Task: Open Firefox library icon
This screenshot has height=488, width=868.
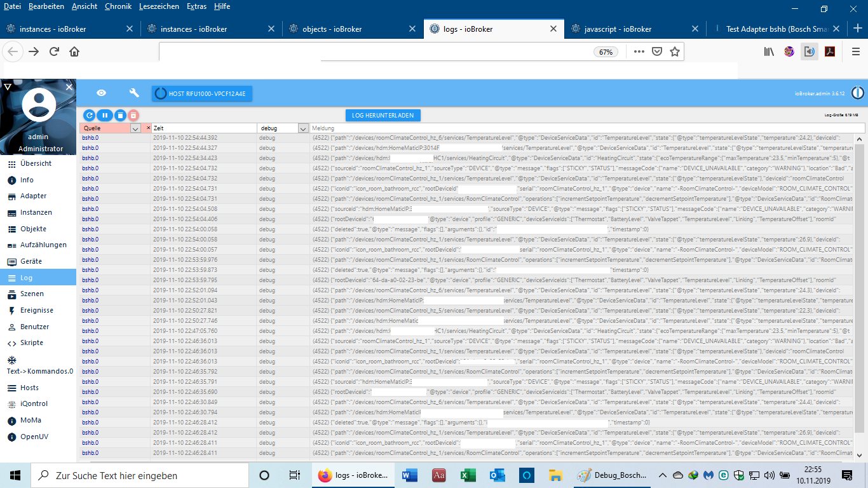Action: (x=769, y=51)
